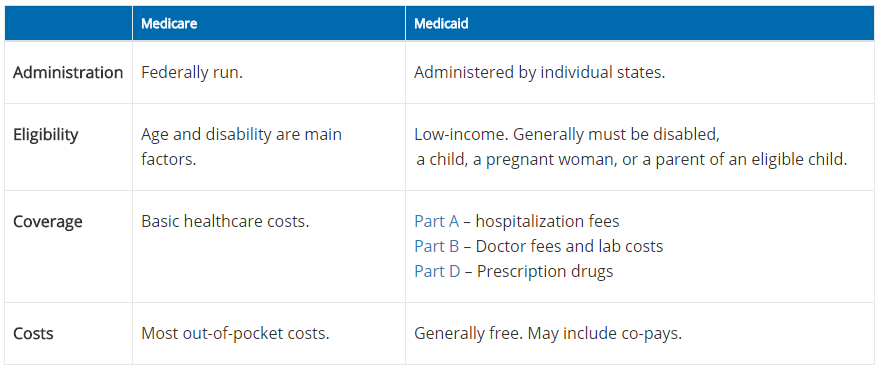The width and height of the screenshot is (878, 372).
Task: Click the 'Federally run.' cell
Action: point(269,73)
